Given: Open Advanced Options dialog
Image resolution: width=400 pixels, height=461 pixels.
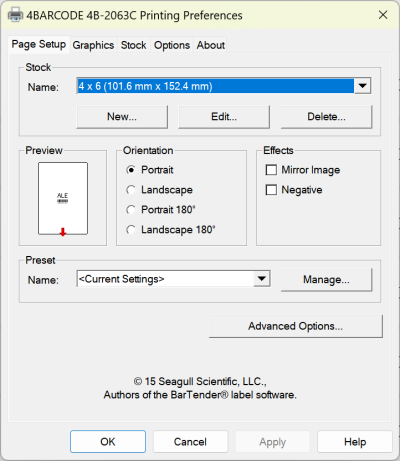Looking at the screenshot, I should 296,326.
